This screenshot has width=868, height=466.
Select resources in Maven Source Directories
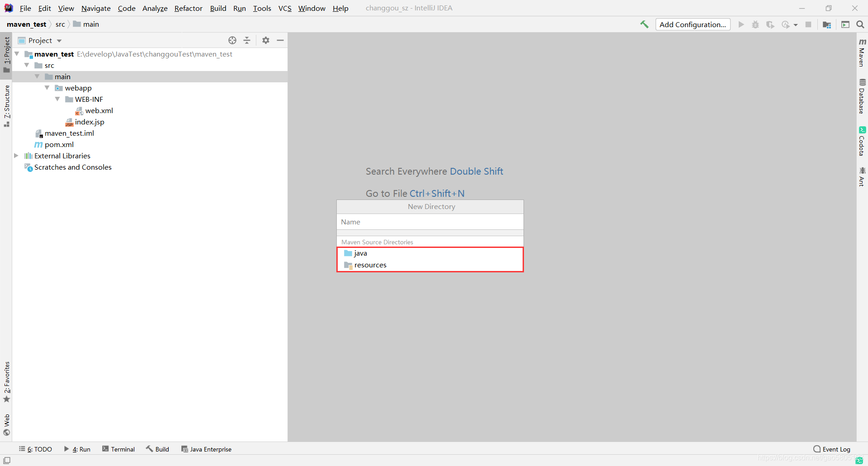430,265
